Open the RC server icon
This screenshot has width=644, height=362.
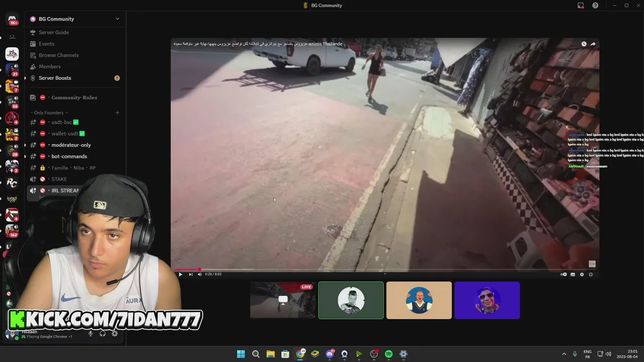(12, 183)
